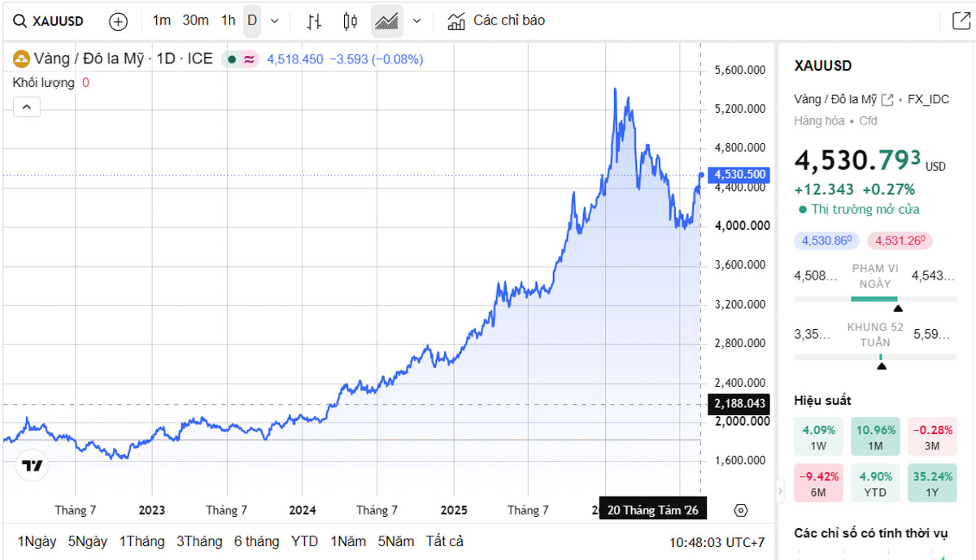The image size is (976, 560).
Task: Open the indicators (Các chỉ báo) icon
Action: pyautogui.click(x=456, y=21)
